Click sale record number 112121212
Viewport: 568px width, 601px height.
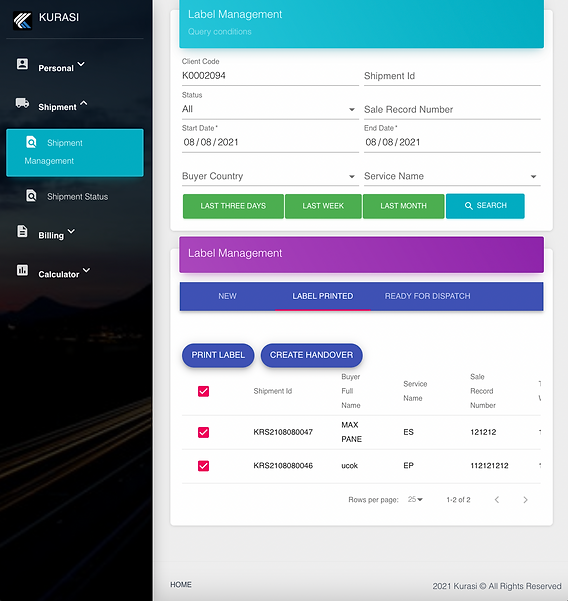pos(489,466)
